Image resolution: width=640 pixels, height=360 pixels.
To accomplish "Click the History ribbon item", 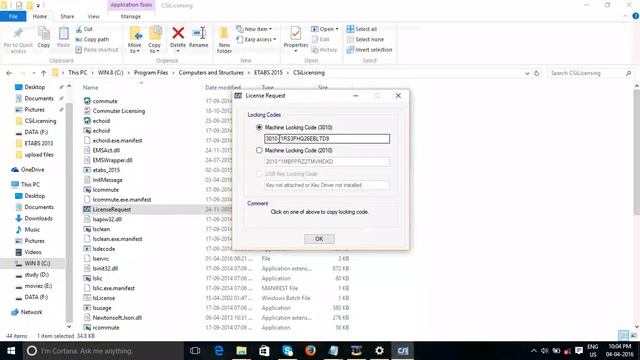I will (x=324, y=50).
